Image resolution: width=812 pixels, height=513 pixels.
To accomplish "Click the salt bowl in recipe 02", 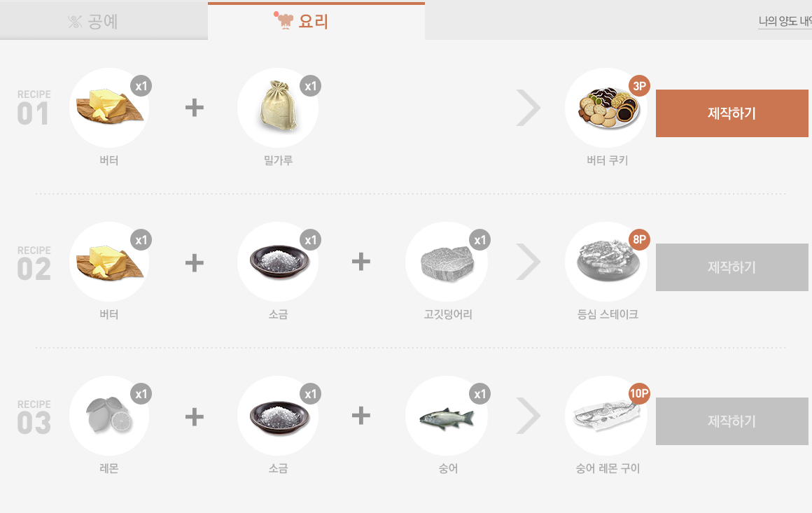I will pos(278,262).
